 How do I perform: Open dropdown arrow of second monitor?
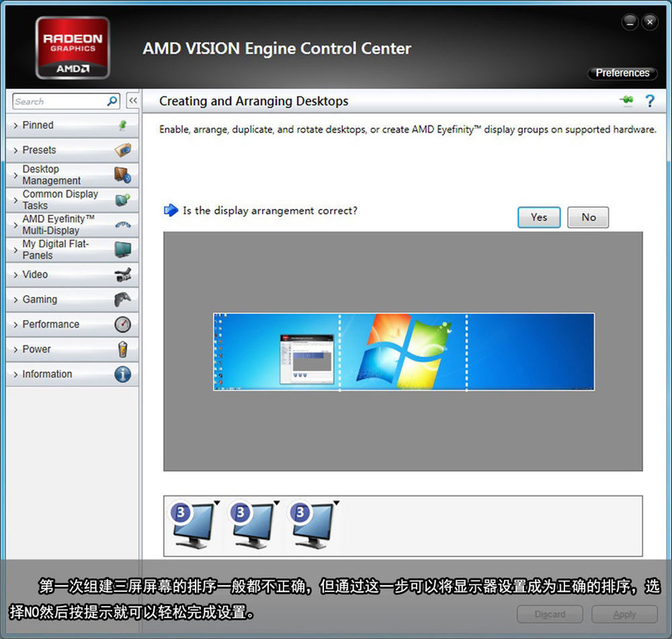[277, 503]
